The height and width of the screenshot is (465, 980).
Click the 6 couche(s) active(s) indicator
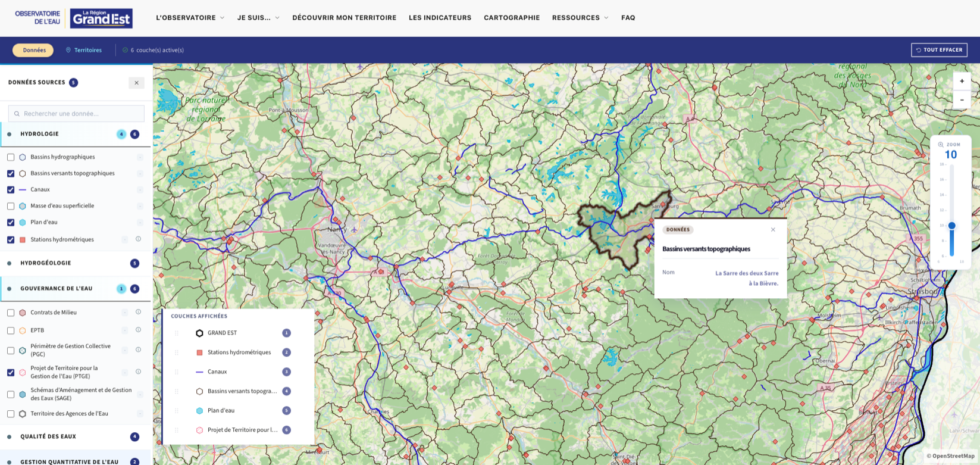point(153,50)
